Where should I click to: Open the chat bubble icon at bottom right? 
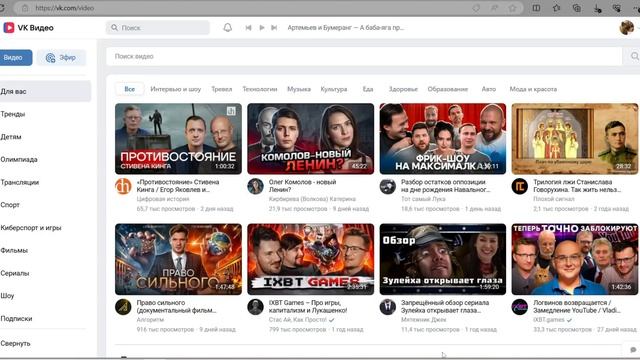point(633,350)
